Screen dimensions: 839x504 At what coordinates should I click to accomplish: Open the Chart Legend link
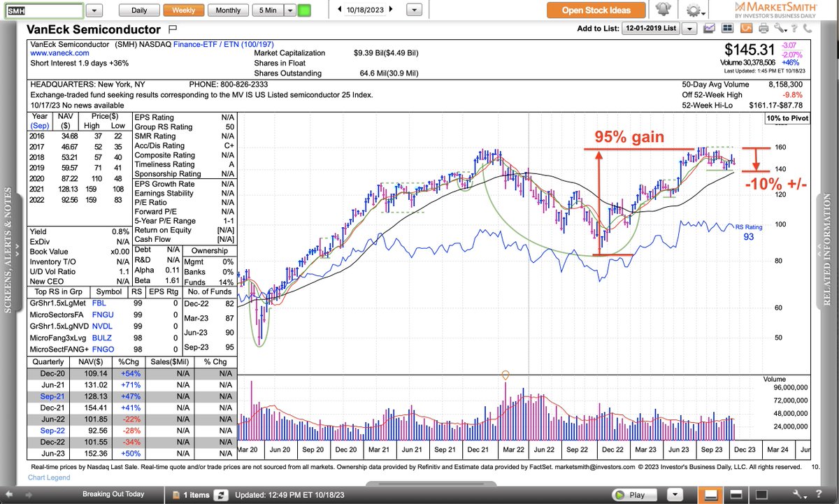pos(49,477)
